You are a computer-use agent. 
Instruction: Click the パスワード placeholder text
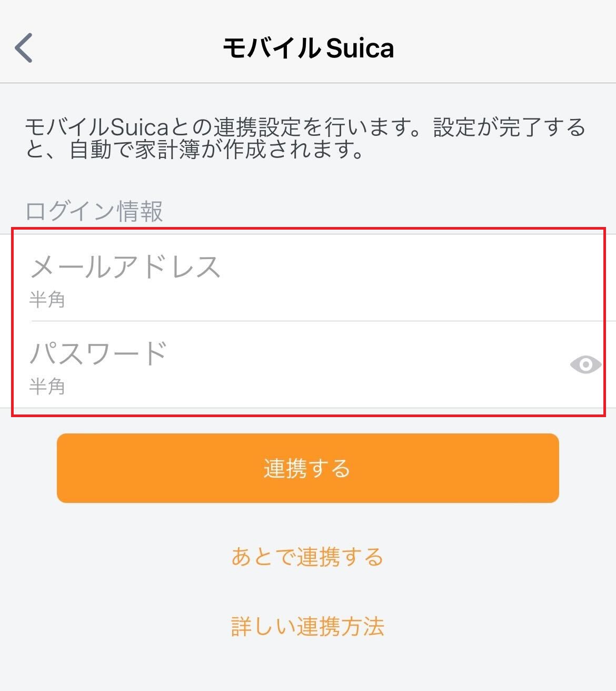[98, 353]
